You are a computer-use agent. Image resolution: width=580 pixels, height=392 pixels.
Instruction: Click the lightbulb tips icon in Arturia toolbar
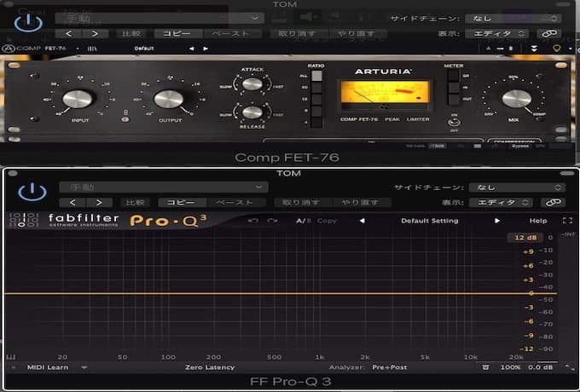556,49
